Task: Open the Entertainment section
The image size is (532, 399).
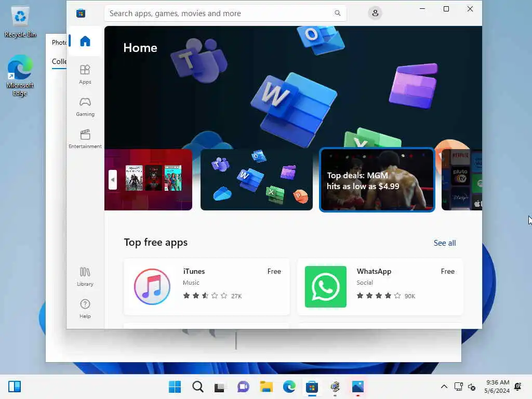Action: 85,139
